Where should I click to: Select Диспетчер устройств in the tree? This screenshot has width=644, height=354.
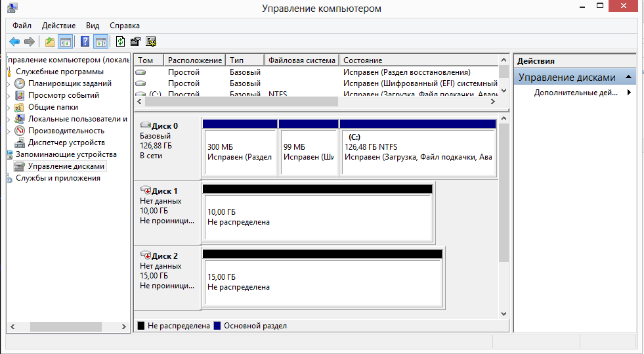pyautogui.click(x=66, y=143)
